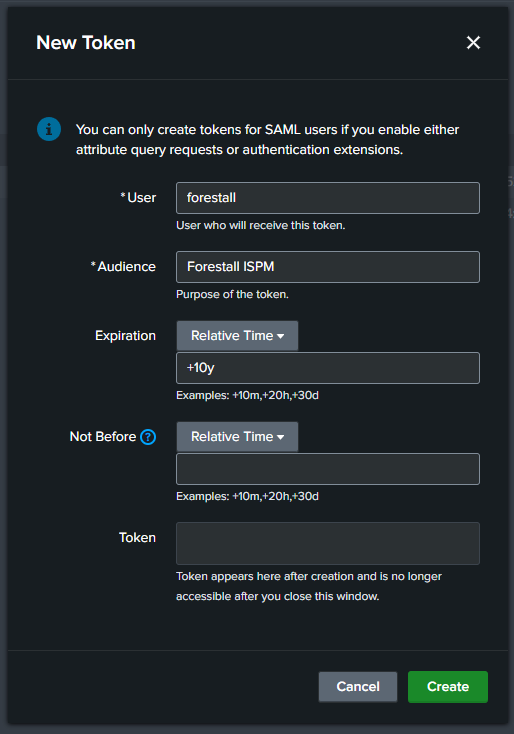Click the 'Token appears here after creation' hint

[x=309, y=586]
